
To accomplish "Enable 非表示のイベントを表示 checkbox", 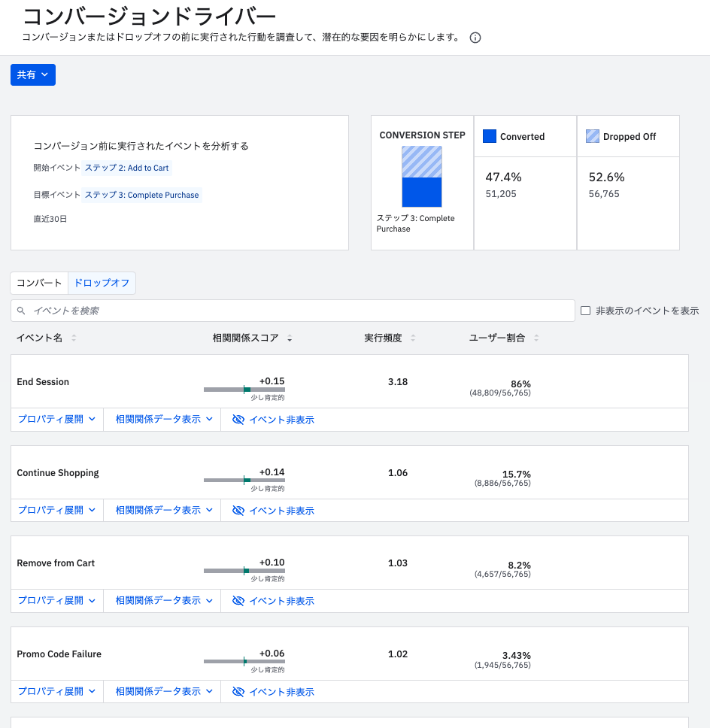I will 586,311.
